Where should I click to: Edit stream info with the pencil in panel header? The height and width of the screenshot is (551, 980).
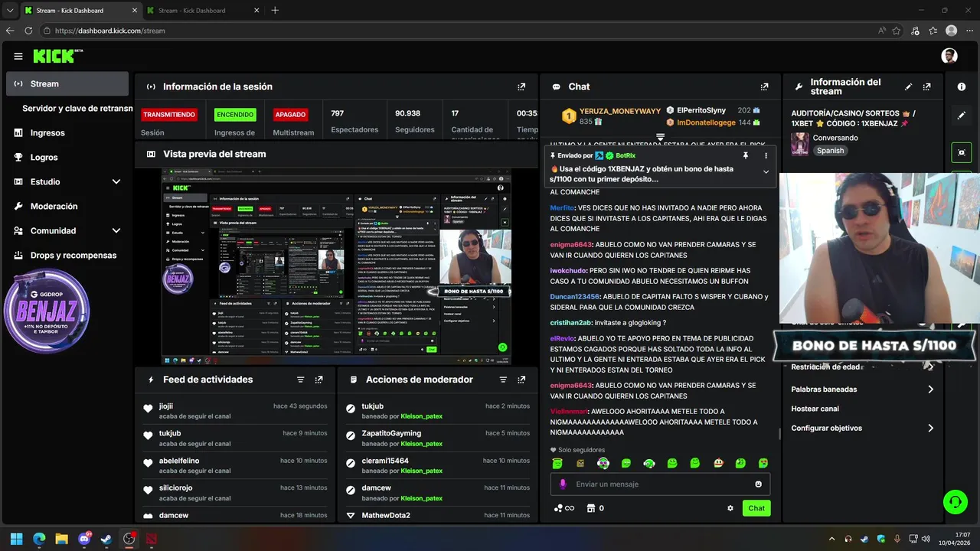coord(909,87)
